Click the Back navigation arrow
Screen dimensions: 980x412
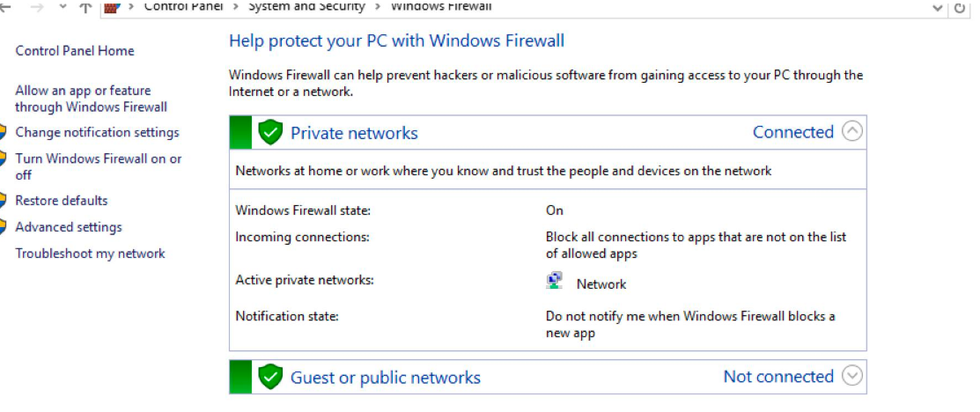5,7
